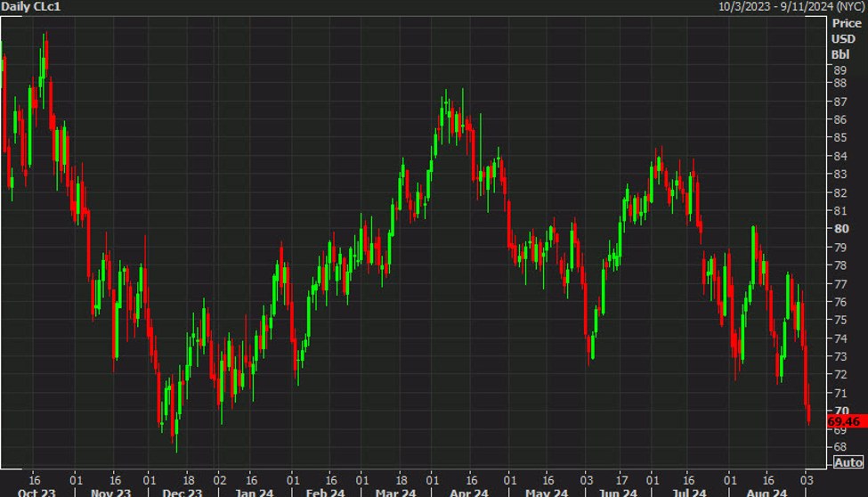Select the bold 80 price axis label

click(840, 228)
